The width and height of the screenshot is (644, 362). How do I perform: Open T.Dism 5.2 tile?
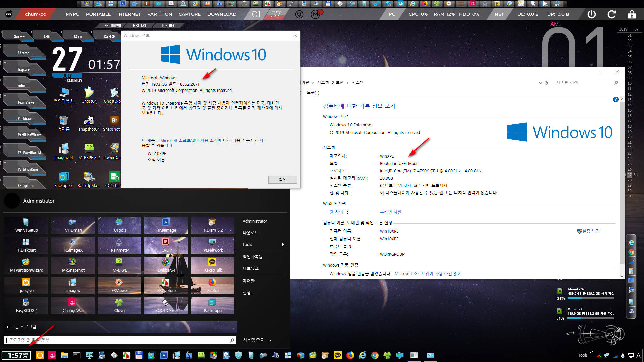pos(213,225)
